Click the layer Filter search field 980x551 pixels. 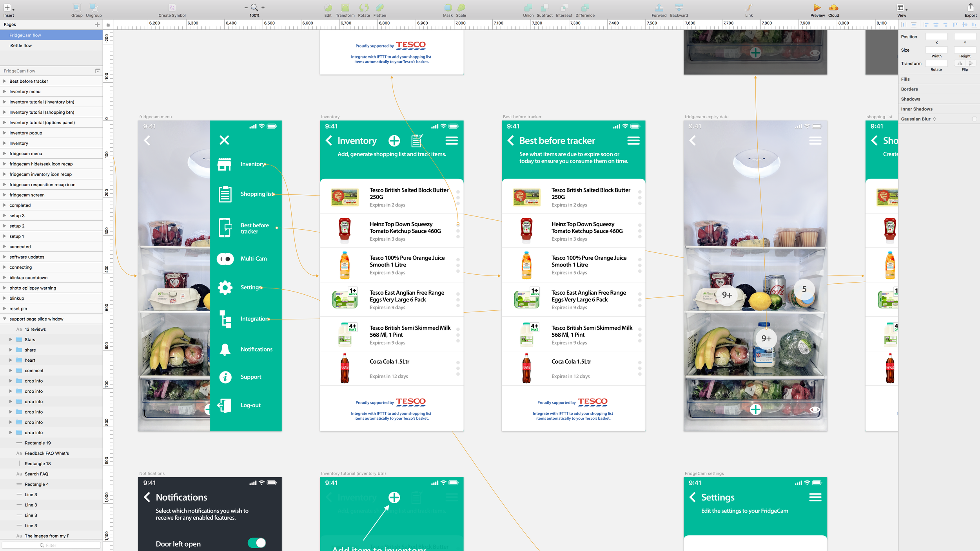[51, 545]
